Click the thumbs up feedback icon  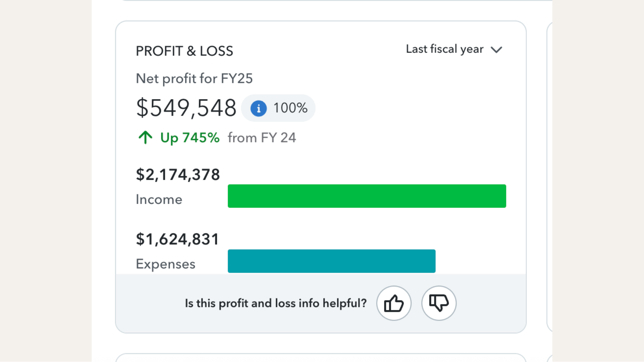click(394, 303)
